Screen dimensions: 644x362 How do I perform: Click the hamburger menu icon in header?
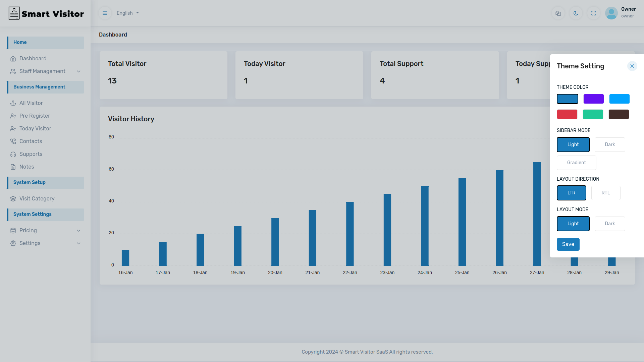105,13
